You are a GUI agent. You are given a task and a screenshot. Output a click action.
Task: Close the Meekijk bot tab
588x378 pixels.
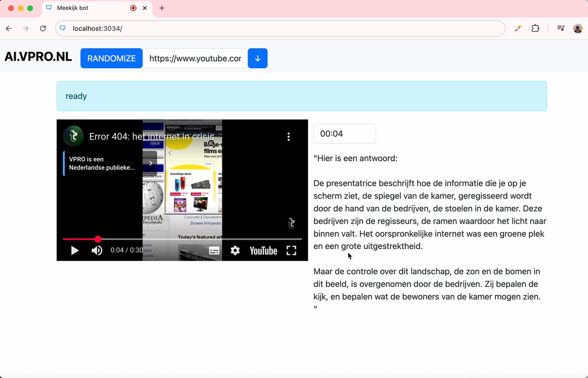(x=145, y=8)
